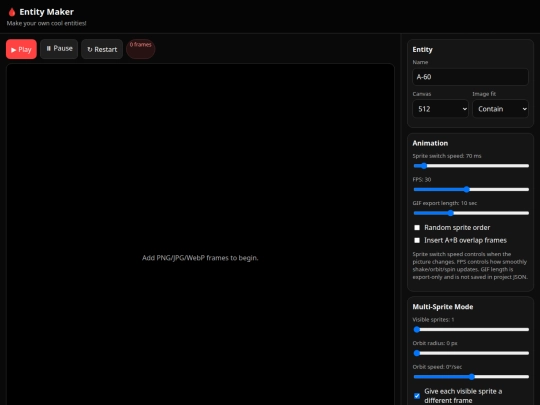Click the 'Add PNG/JPG/WebP frames to begin.' message

point(200,258)
